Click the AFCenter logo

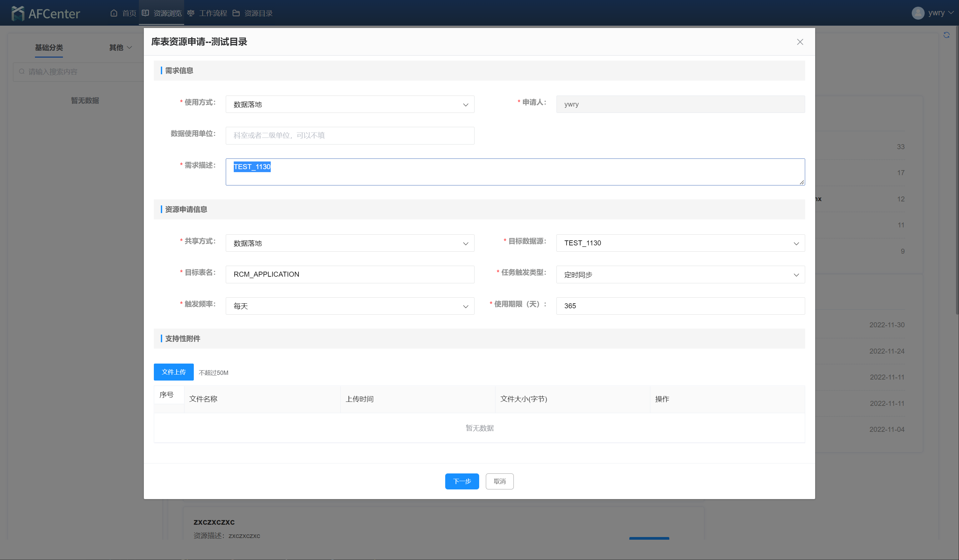[46, 13]
